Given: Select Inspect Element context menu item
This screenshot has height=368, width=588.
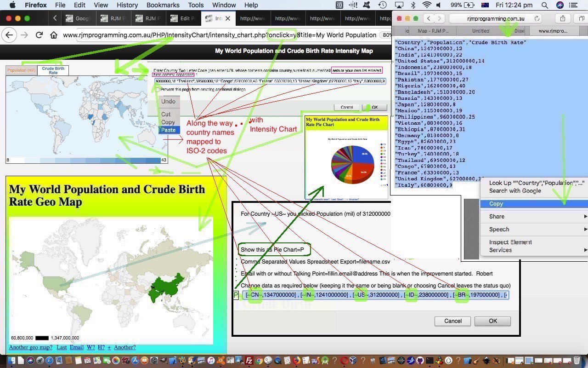Looking at the screenshot, I should point(534,242).
